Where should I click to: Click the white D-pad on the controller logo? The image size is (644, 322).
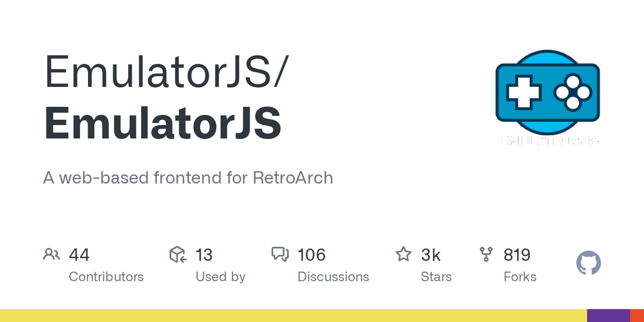click(521, 91)
